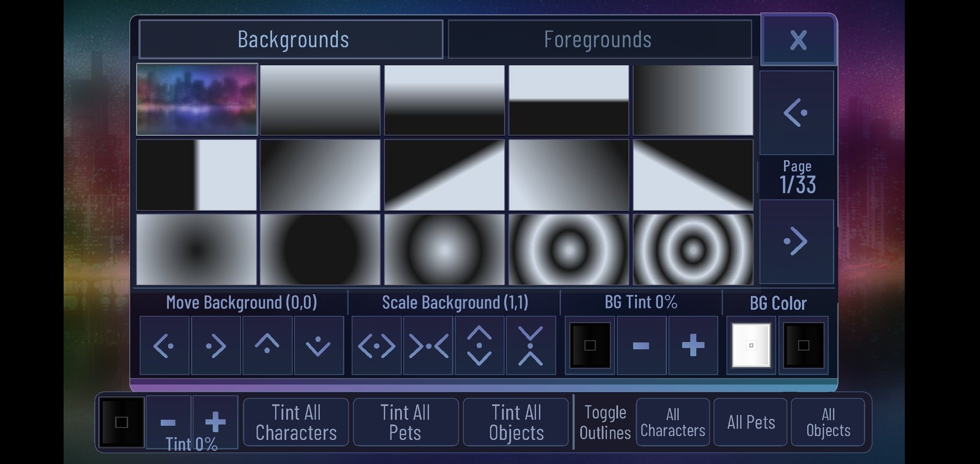This screenshot has width=980, height=464.
Task: Select the Backgrounds tab
Action: [291, 39]
